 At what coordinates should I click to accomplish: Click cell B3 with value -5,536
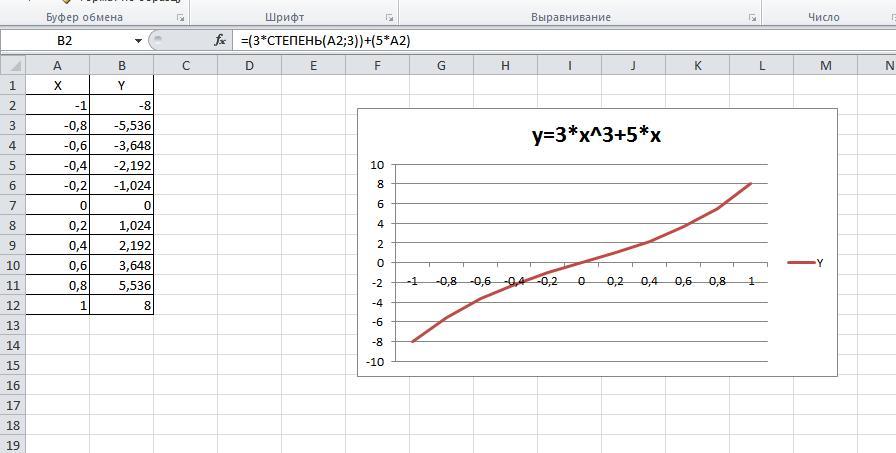pos(121,125)
